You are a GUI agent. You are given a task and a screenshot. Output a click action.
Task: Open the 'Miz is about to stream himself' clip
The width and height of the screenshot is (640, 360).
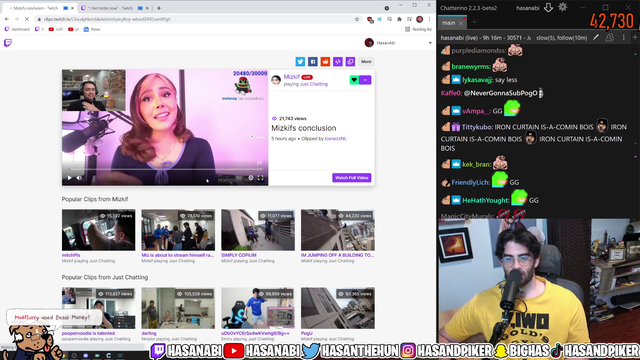(178, 230)
